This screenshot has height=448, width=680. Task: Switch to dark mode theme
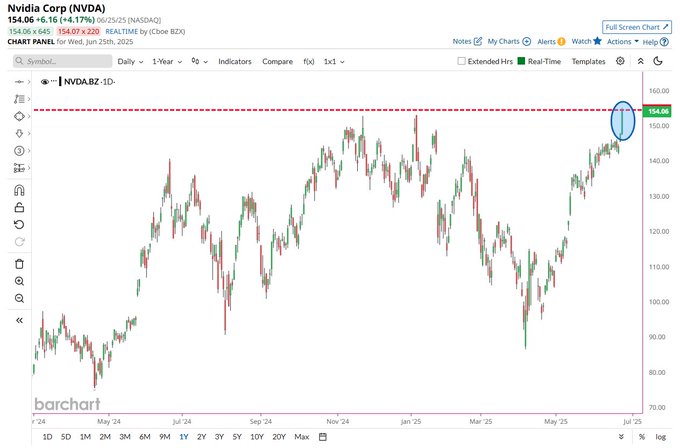coord(658,61)
